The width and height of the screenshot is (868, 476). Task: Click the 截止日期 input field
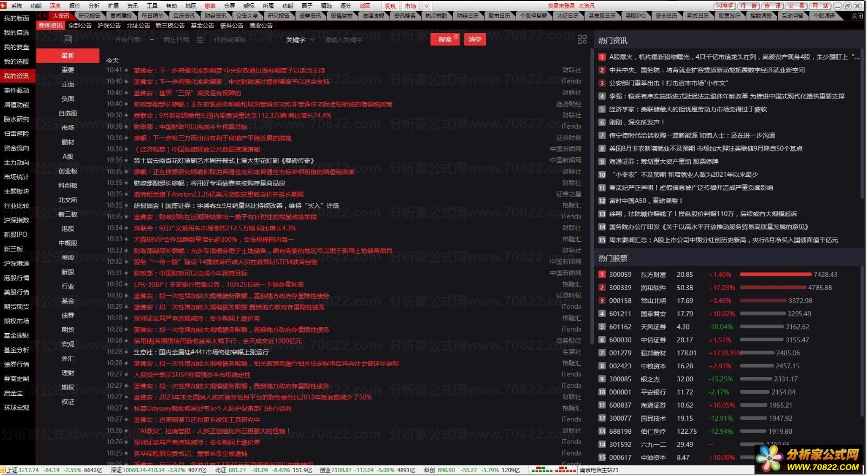pyautogui.click(x=177, y=39)
